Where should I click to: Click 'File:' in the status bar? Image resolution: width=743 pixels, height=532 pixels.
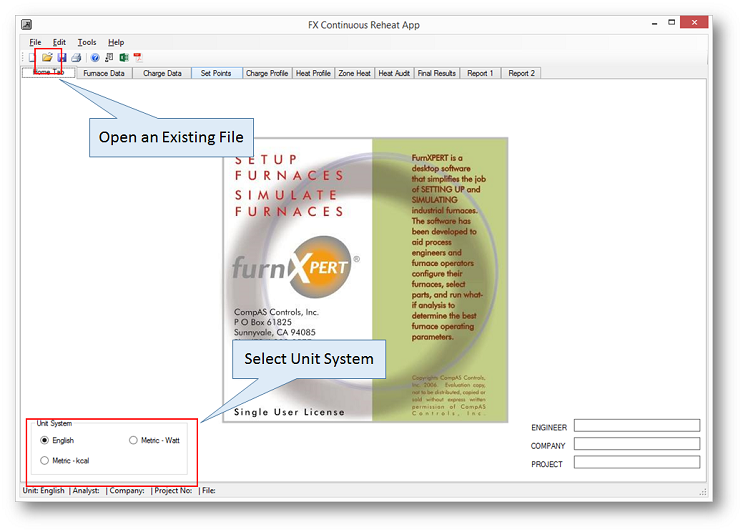coord(208,490)
